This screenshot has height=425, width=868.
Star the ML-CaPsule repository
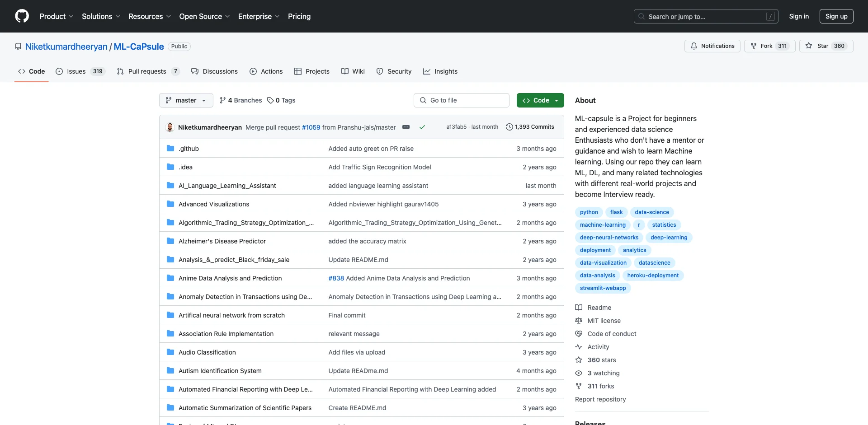pyautogui.click(x=826, y=46)
